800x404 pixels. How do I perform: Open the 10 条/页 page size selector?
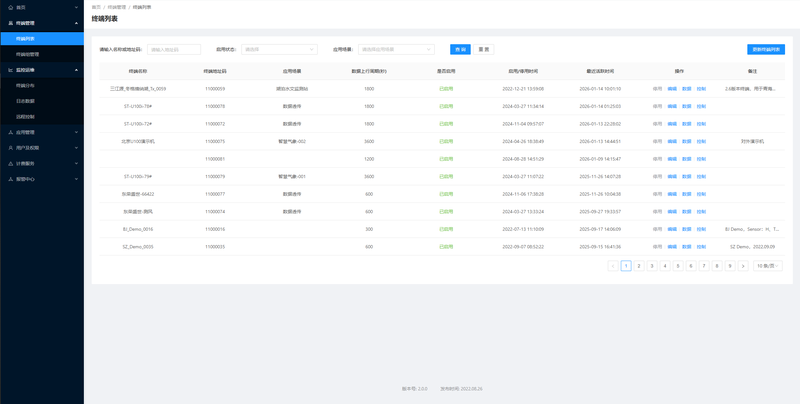(x=768, y=266)
